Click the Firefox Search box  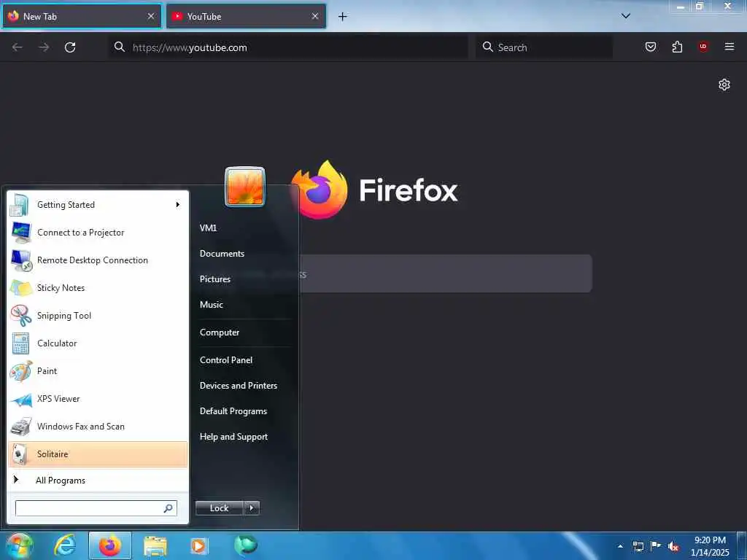click(544, 47)
